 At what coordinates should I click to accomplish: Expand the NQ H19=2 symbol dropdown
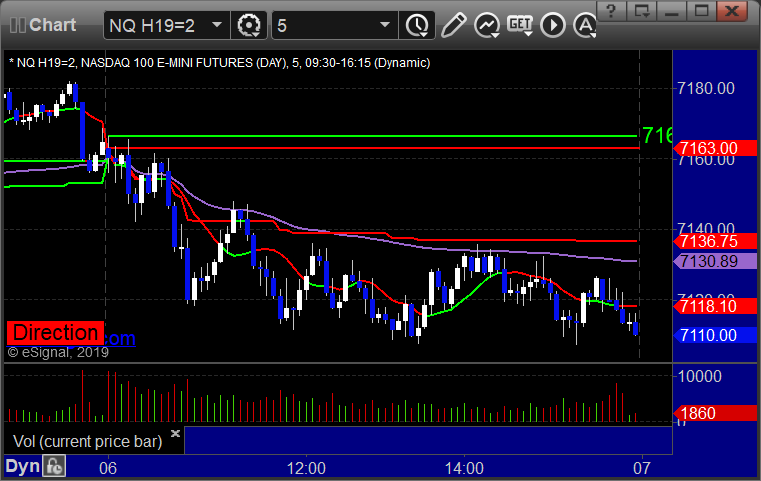[217, 24]
